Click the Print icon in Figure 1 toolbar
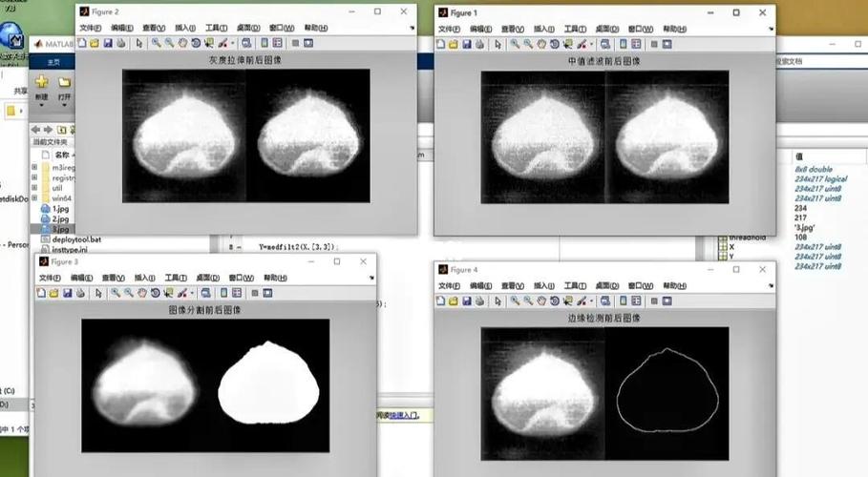This screenshot has height=477, width=868. pos(480,43)
